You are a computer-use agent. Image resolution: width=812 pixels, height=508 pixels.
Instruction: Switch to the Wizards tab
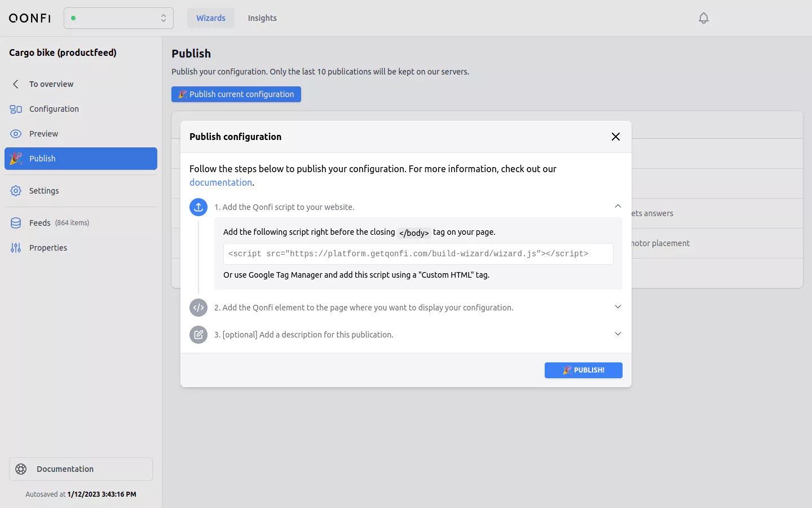(x=211, y=18)
